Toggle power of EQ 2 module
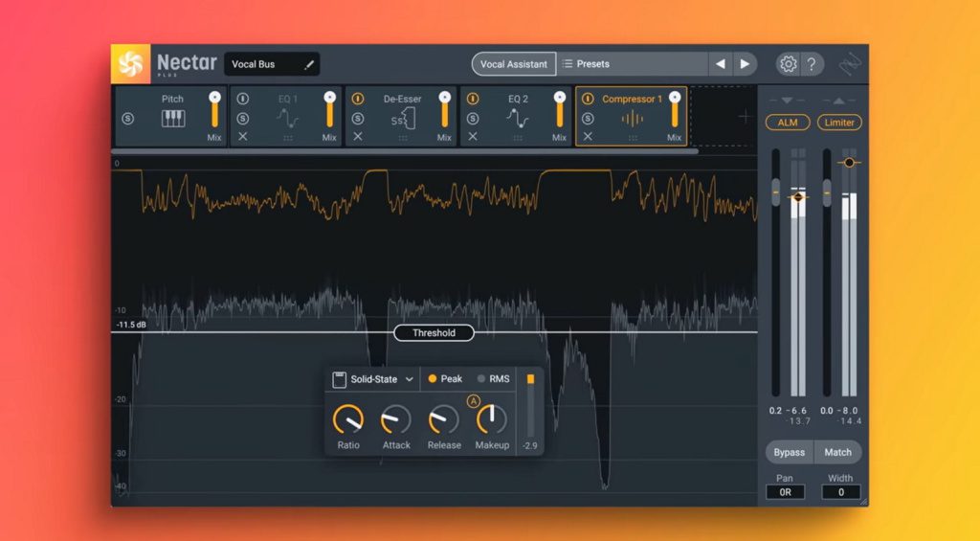 coord(473,99)
